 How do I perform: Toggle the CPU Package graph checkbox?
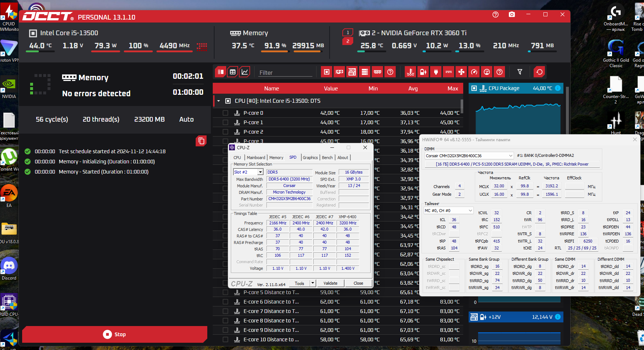[x=474, y=88]
